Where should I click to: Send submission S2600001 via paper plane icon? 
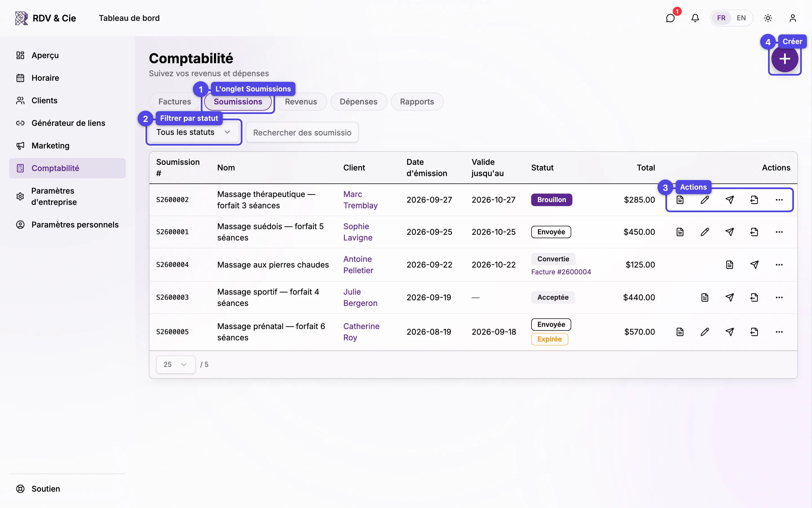(x=729, y=232)
